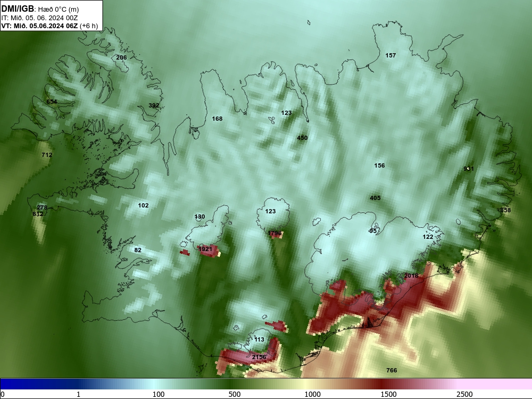
Task: Click the 1796 value on the map
Action: [x=275, y=233]
